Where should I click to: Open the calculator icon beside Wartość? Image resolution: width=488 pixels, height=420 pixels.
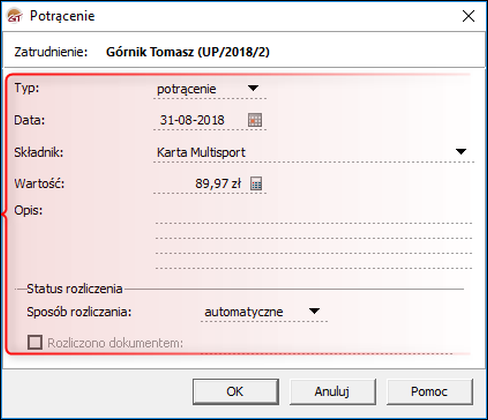pyautogui.click(x=256, y=184)
